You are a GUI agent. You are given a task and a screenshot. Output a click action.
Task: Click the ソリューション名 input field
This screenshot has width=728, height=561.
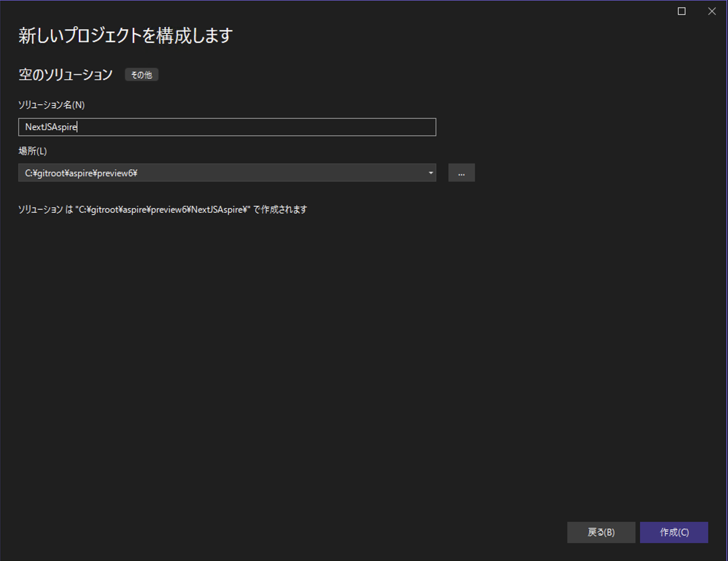227,127
